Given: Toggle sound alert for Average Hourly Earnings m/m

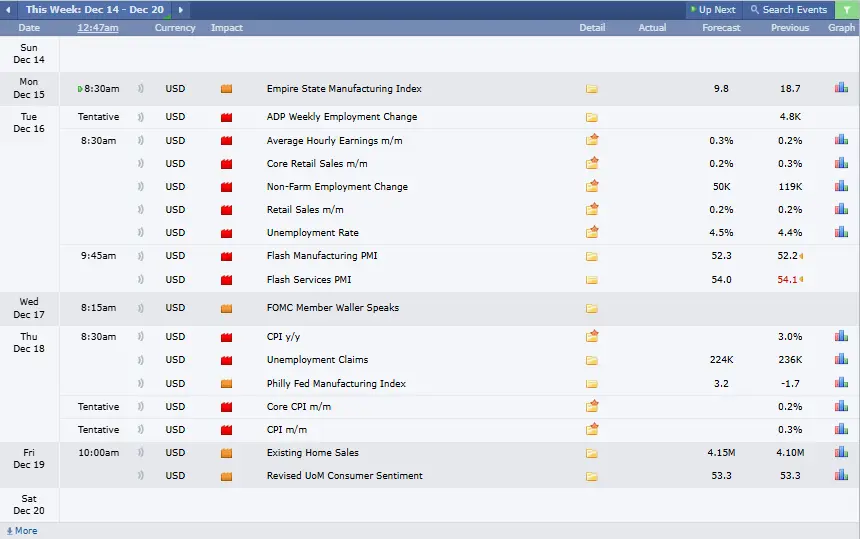Looking at the screenshot, I should (x=141, y=140).
